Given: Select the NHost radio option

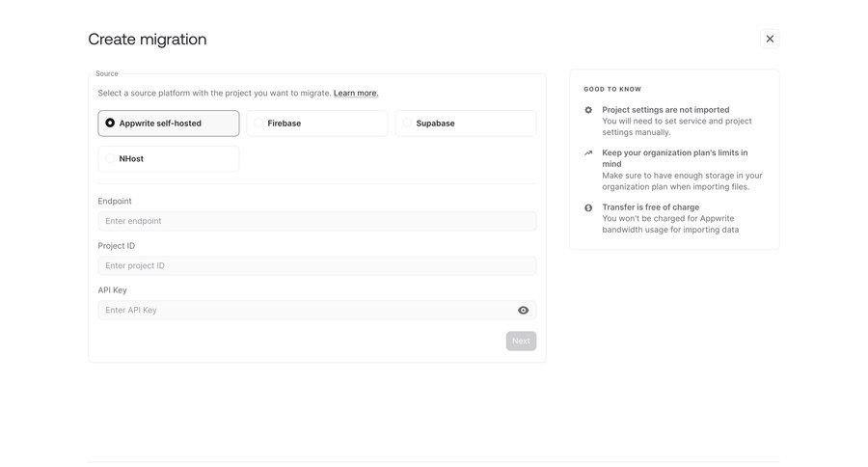Looking at the screenshot, I should (x=168, y=158).
